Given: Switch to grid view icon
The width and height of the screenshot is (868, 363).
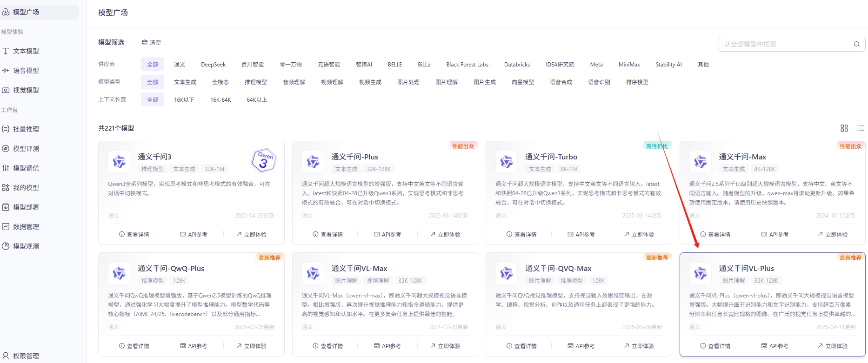Looking at the screenshot, I should coord(844,128).
